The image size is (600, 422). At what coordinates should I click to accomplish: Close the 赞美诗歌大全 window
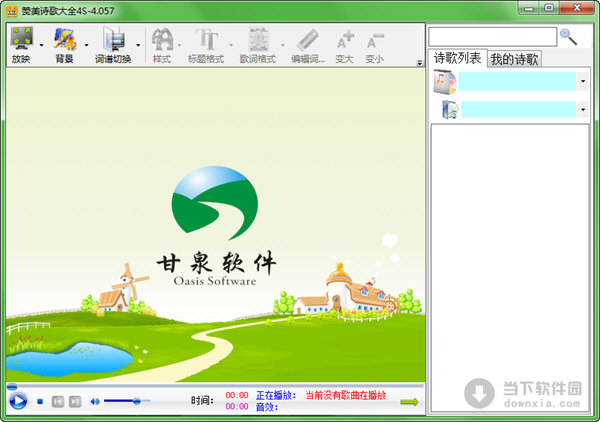(577, 8)
